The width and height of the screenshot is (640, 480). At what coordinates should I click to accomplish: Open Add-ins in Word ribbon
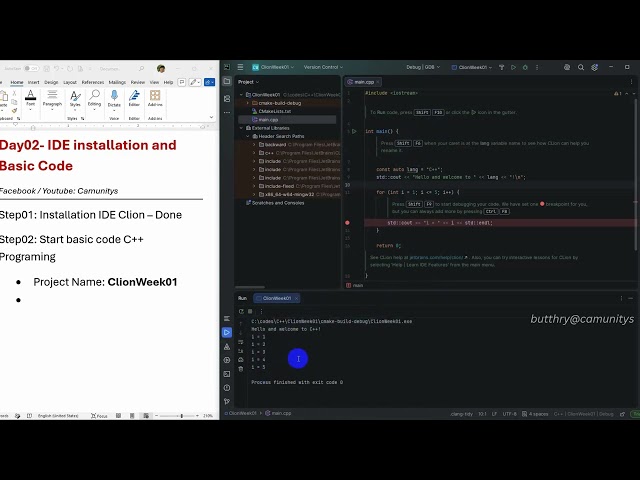tap(155, 100)
